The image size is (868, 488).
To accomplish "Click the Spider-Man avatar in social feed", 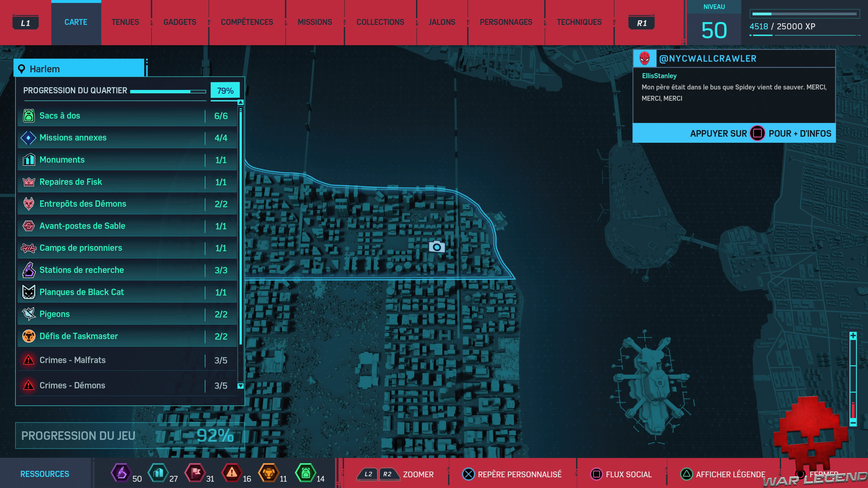I will pyautogui.click(x=645, y=59).
